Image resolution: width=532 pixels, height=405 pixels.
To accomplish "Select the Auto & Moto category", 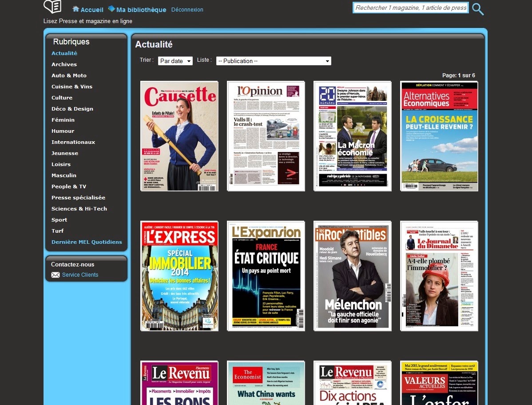I will [x=69, y=75].
